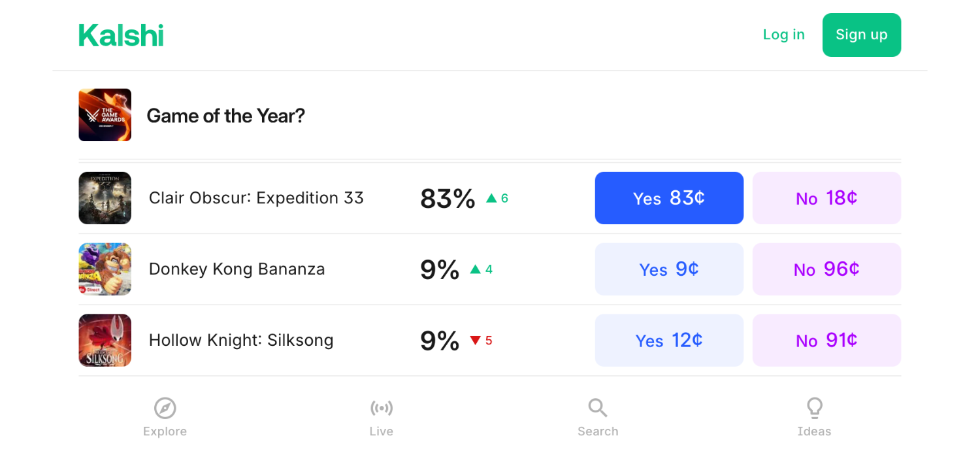Open Donkey Kong Bananza cover thumbnail

click(x=105, y=269)
